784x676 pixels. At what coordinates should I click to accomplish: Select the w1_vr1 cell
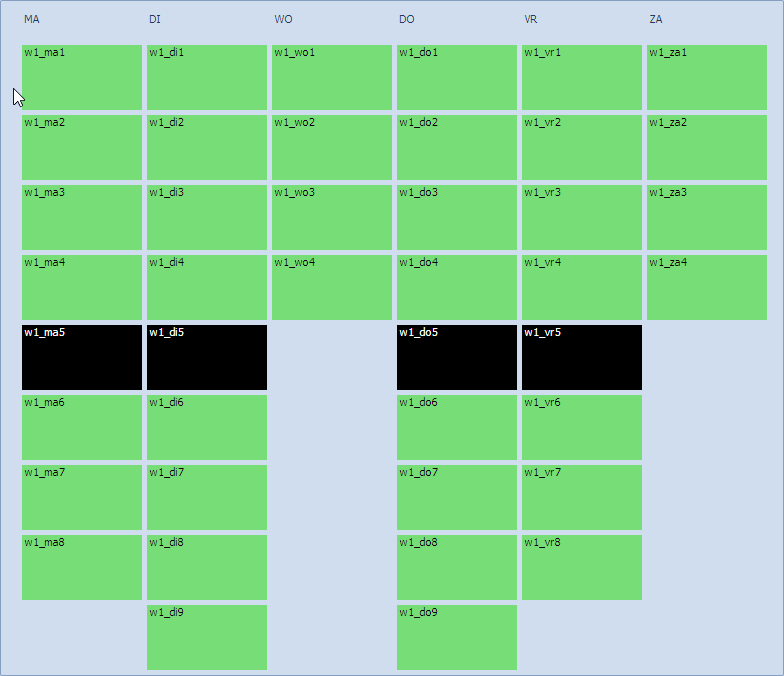tap(582, 78)
